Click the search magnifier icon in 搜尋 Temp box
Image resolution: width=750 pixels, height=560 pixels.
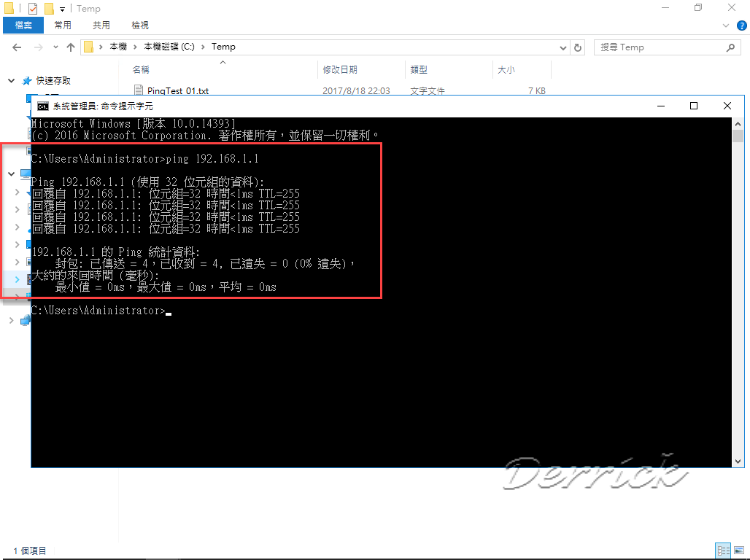point(729,47)
